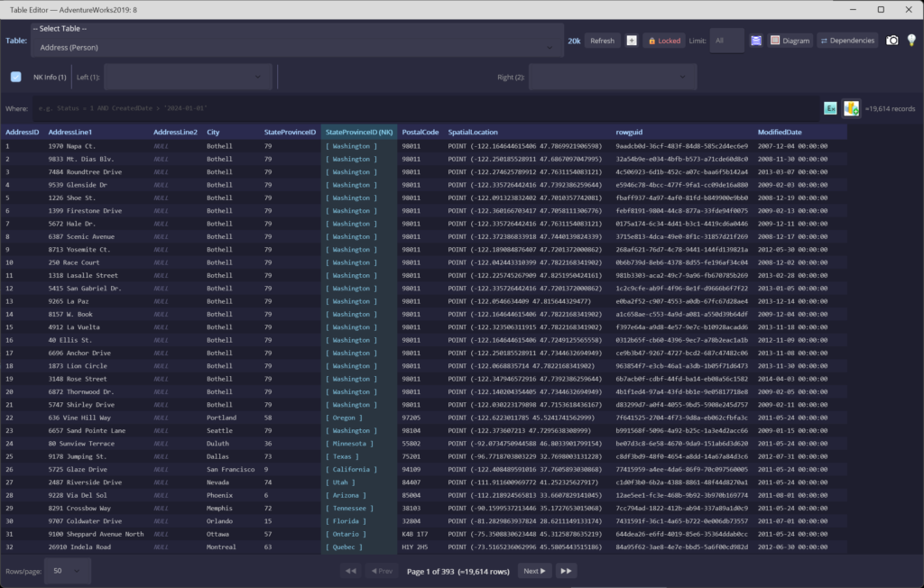Jump to the last page

coord(566,571)
